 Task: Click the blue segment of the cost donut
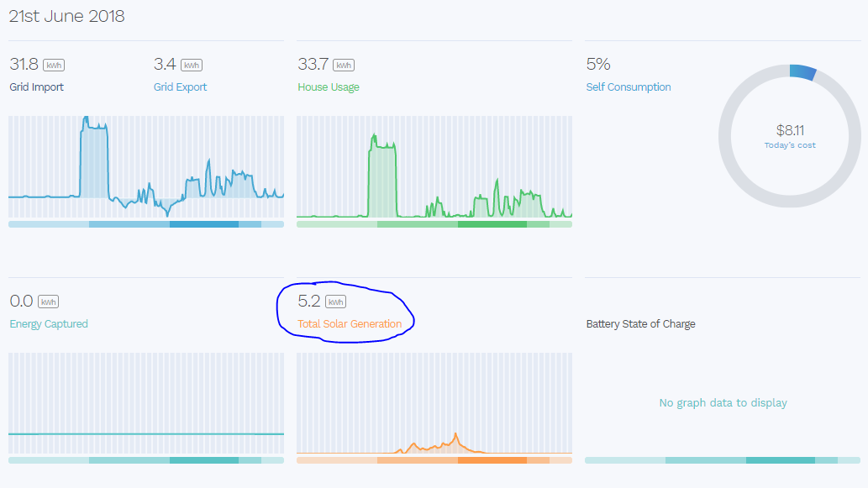click(802, 72)
